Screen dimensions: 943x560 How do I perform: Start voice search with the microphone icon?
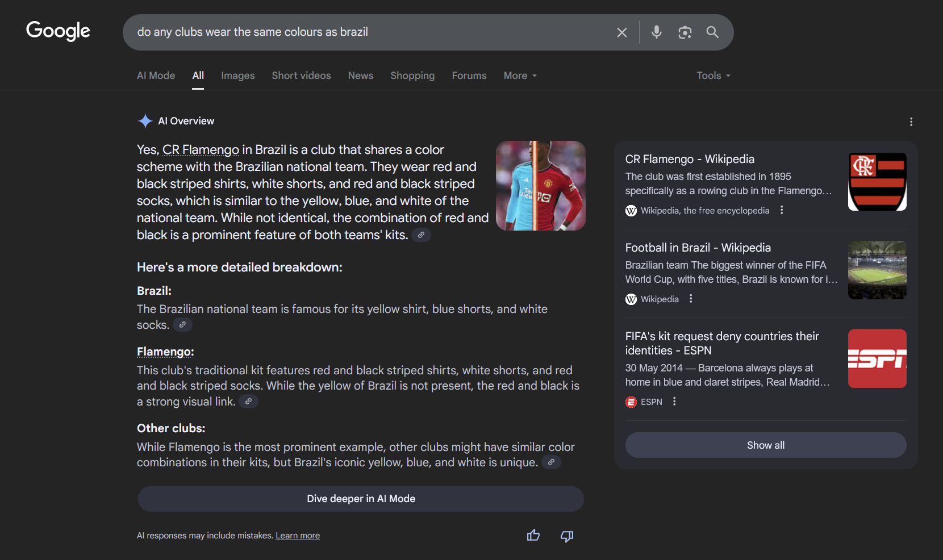pos(657,32)
